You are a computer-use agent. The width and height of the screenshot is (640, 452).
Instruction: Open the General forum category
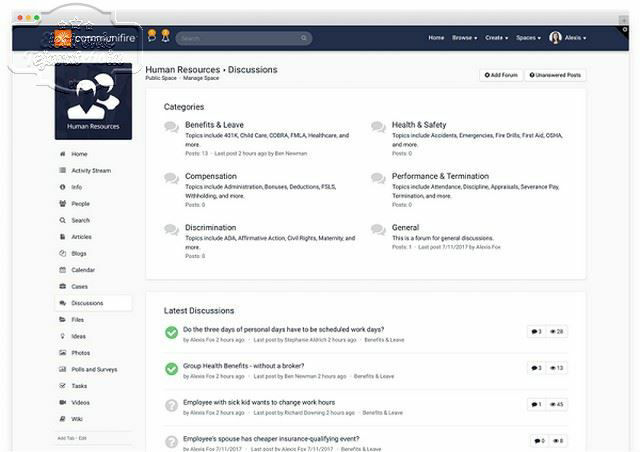click(405, 227)
